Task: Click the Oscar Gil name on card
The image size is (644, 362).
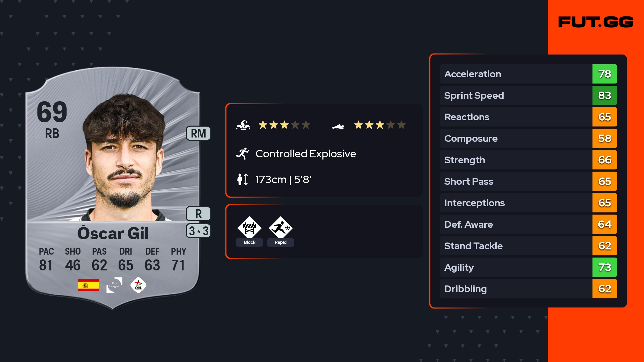Action: (113, 233)
